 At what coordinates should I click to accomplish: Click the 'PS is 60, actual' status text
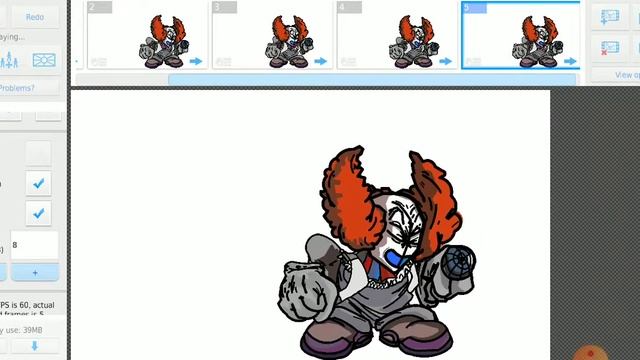tap(27, 305)
